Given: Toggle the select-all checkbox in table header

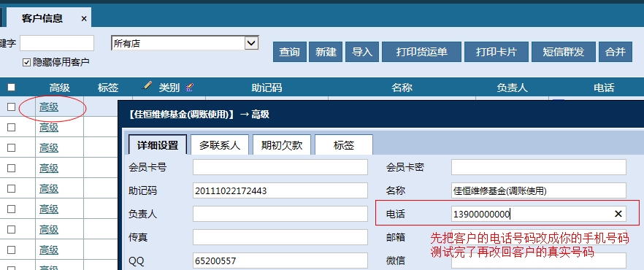Looking at the screenshot, I should [12, 88].
